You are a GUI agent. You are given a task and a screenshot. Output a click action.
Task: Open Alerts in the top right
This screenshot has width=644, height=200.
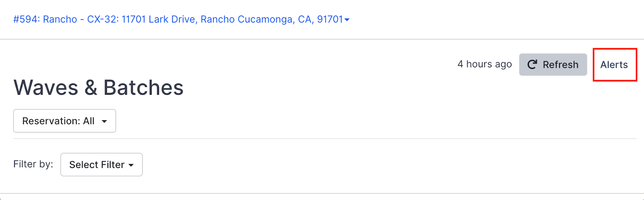click(x=614, y=65)
